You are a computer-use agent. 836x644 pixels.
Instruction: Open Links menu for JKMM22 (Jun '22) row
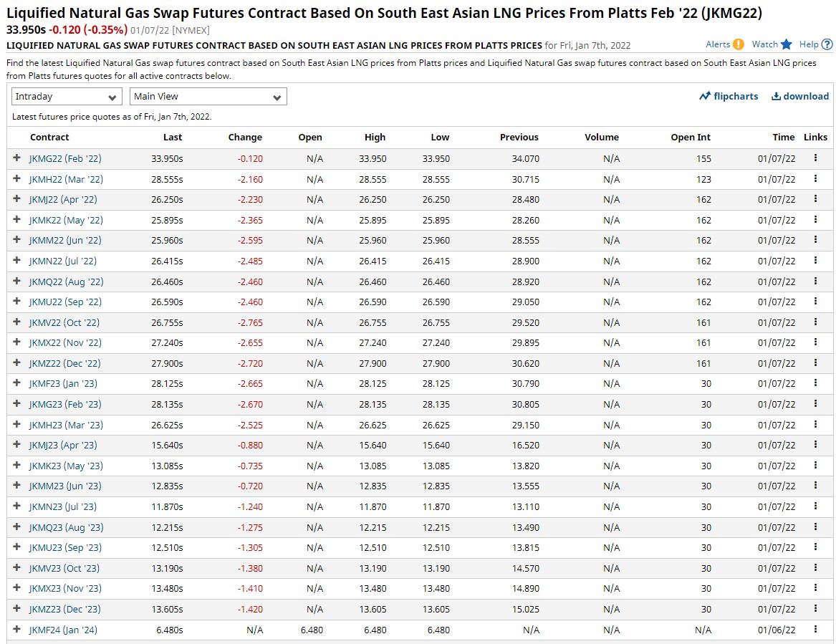(x=815, y=240)
